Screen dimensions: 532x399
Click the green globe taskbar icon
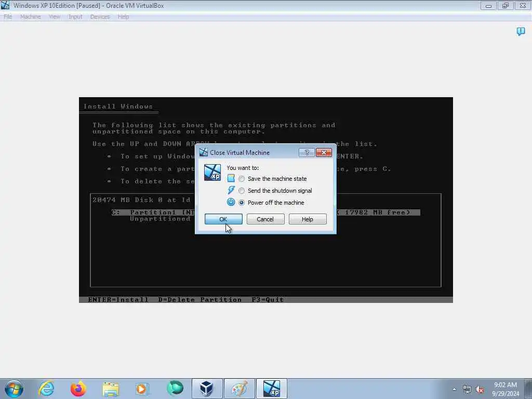(175, 389)
